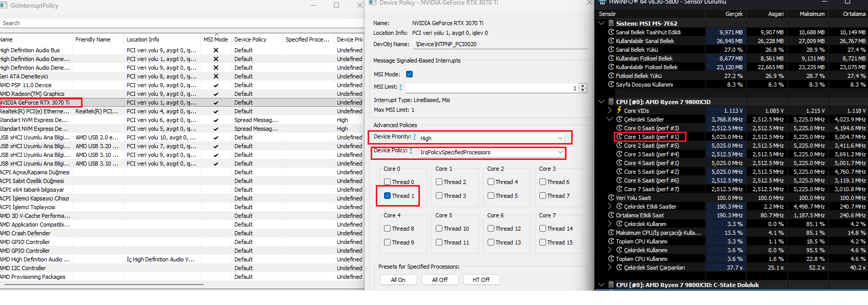
Task: Expand the Çekirdek Etkili Saatler node
Action: pyautogui.click(x=610, y=207)
